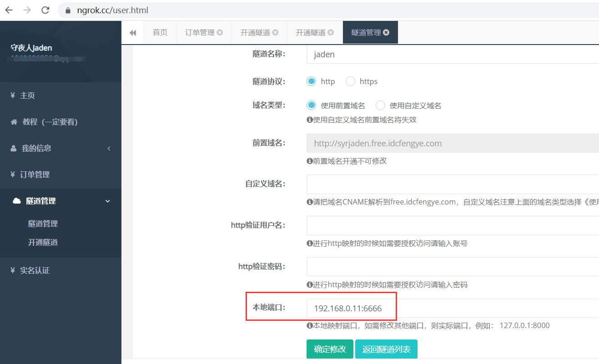
Task: Click the browser back arrow
Action: [x=9, y=10]
